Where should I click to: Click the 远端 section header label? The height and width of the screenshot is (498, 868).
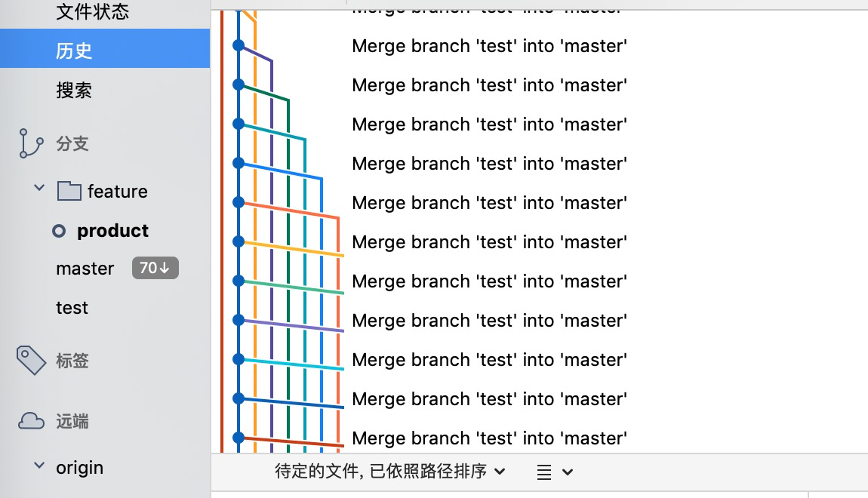click(x=72, y=422)
